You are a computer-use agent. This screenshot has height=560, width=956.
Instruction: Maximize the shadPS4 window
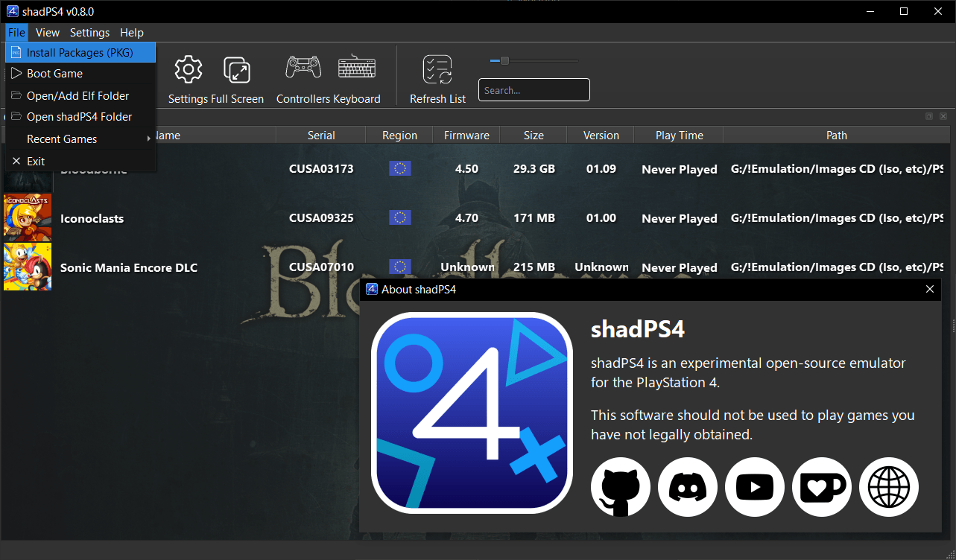pos(904,11)
